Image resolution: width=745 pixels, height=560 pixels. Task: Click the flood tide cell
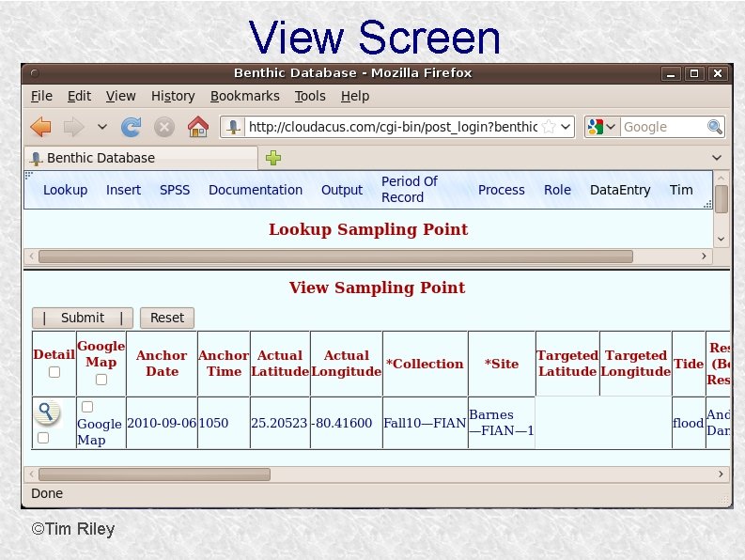[688, 423]
